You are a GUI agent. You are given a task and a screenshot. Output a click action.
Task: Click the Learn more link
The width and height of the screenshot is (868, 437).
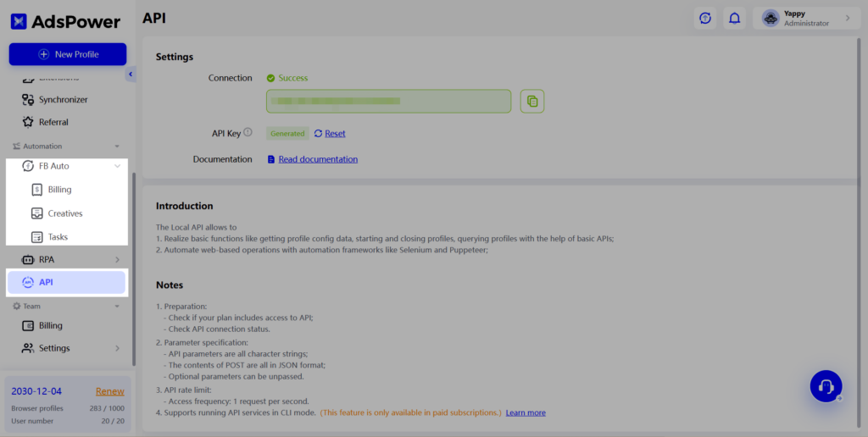[x=526, y=412]
